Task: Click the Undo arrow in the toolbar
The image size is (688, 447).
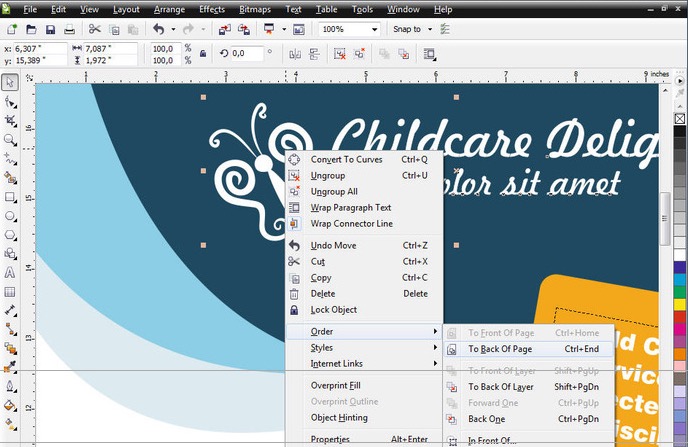Action: [x=158, y=30]
